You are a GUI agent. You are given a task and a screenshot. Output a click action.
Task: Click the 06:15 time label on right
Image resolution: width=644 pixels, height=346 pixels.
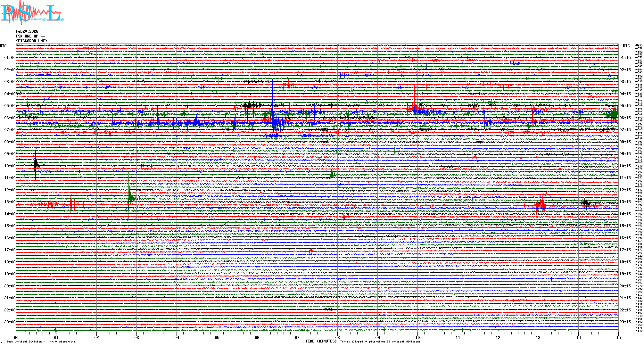tap(625, 118)
